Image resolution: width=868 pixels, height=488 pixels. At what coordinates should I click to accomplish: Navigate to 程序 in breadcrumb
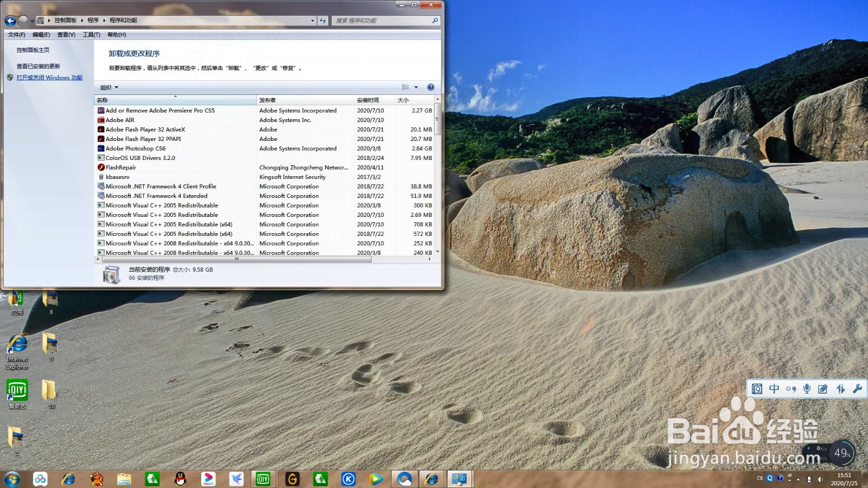point(93,21)
